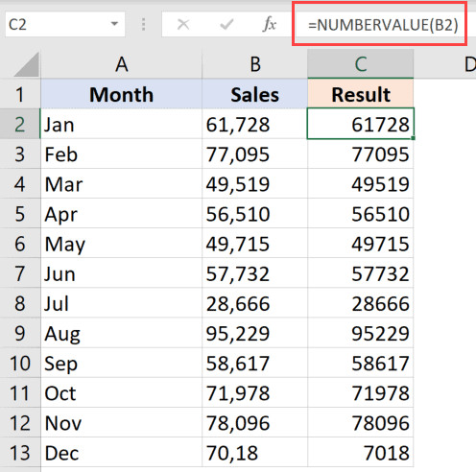Select the Result cell 78096
The image size is (476, 472).
[x=361, y=423]
